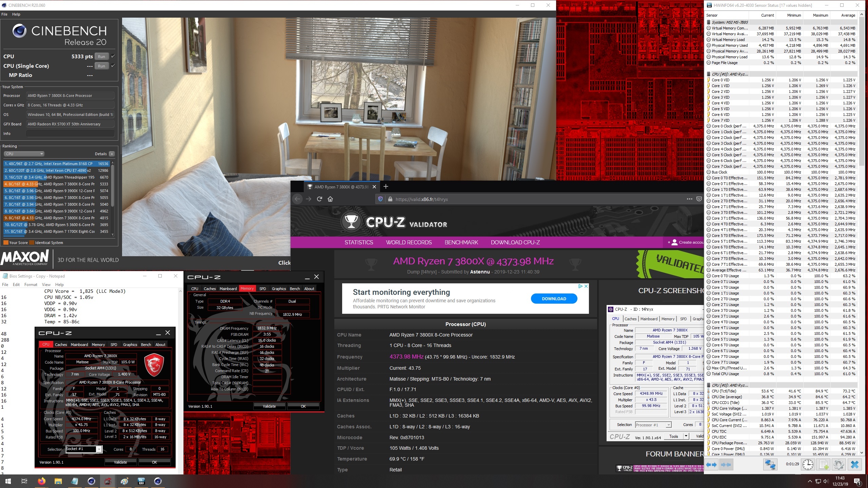Click Notepad icon on taskbar
Screen dimensions: 868x488
pos(75,481)
